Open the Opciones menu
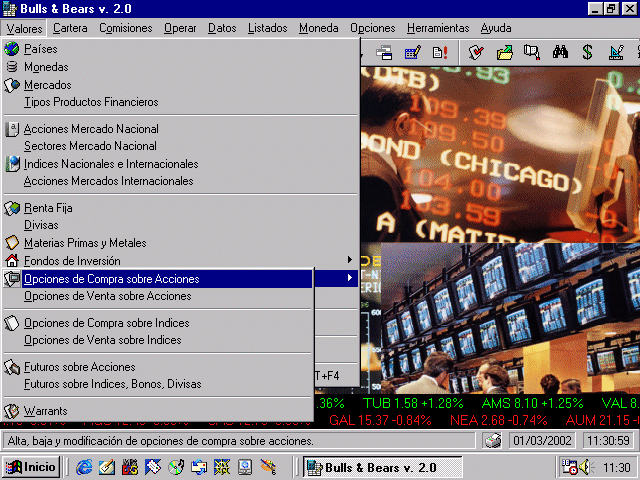This screenshot has height=480, width=640. [x=373, y=28]
